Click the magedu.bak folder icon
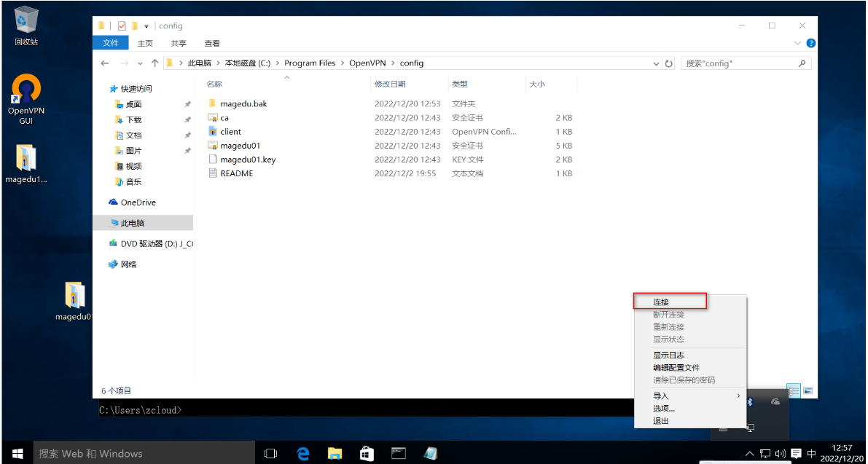This screenshot has height=464, width=868. (212, 103)
